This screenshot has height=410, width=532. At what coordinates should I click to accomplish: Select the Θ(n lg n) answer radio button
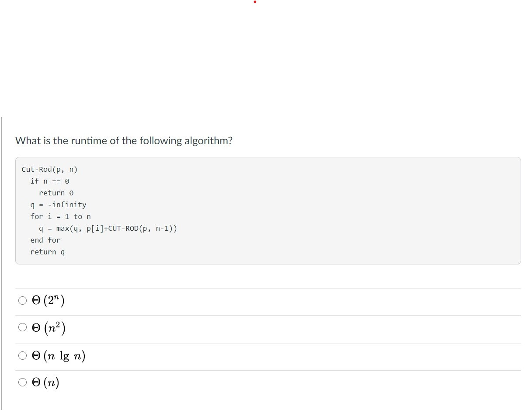(x=22, y=355)
